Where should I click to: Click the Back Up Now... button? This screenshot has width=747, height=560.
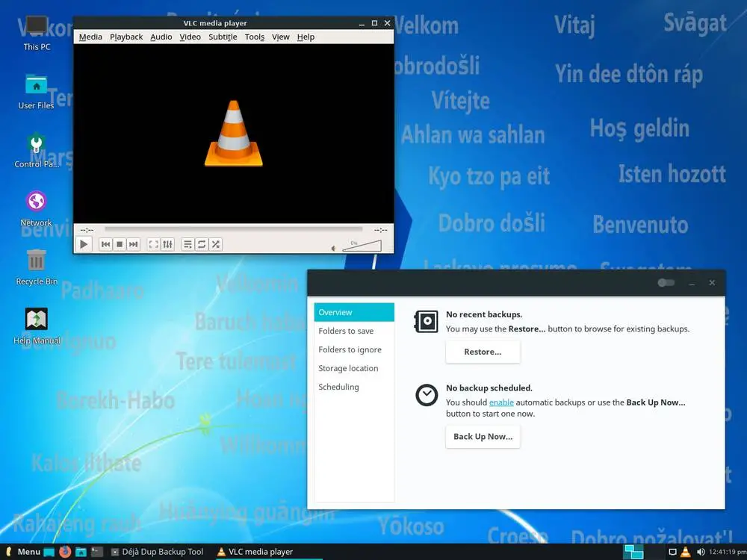(483, 437)
